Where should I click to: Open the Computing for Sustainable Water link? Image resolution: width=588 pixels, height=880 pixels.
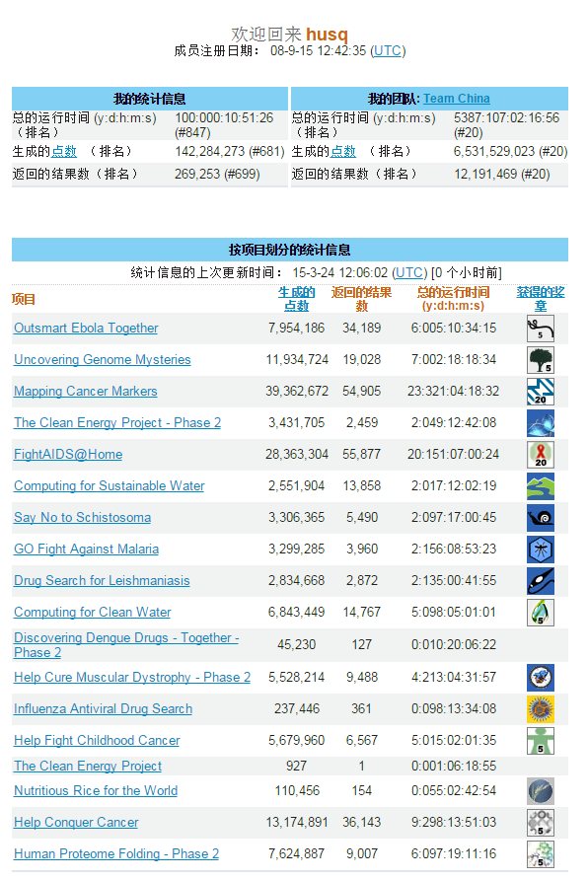(x=109, y=486)
